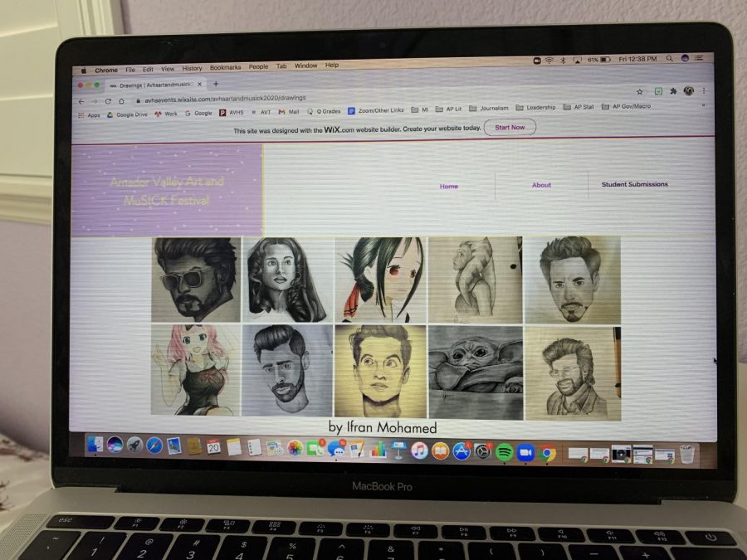
Task: Expand the Leadership bookmarks folder
Action: [x=535, y=108]
